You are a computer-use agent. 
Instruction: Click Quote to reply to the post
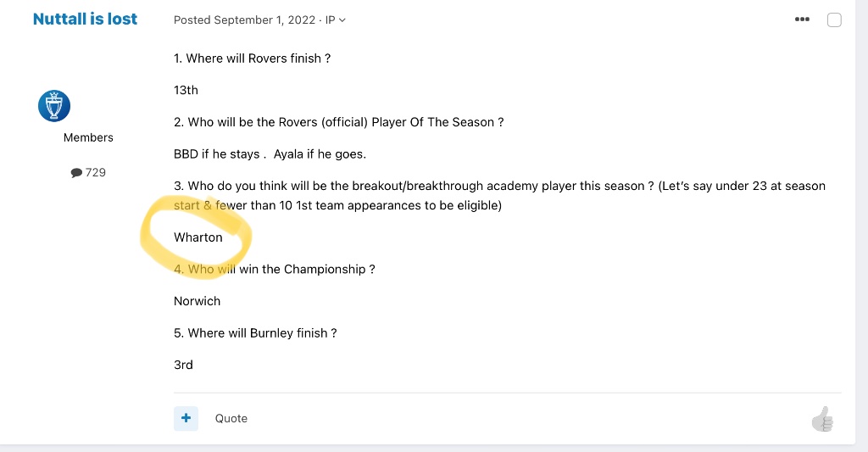point(231,418)
